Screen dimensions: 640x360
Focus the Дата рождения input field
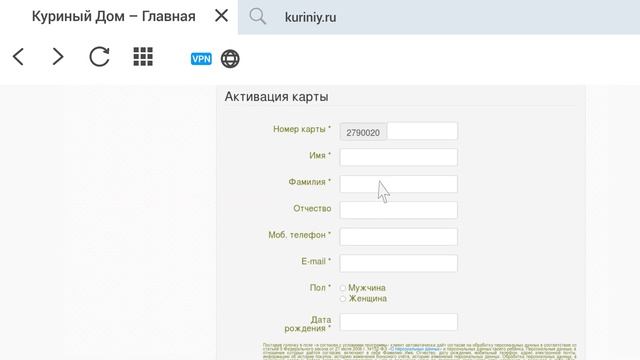click(398, 322)
